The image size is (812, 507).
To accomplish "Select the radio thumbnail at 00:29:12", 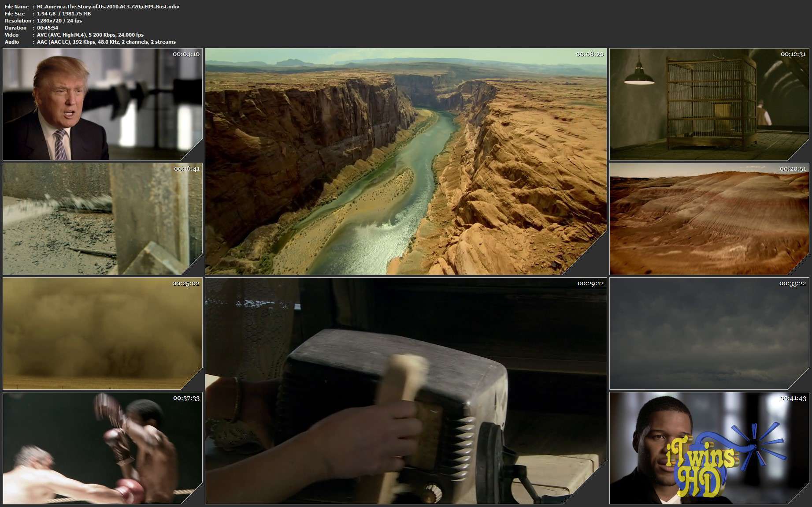I will coord(406,391).
